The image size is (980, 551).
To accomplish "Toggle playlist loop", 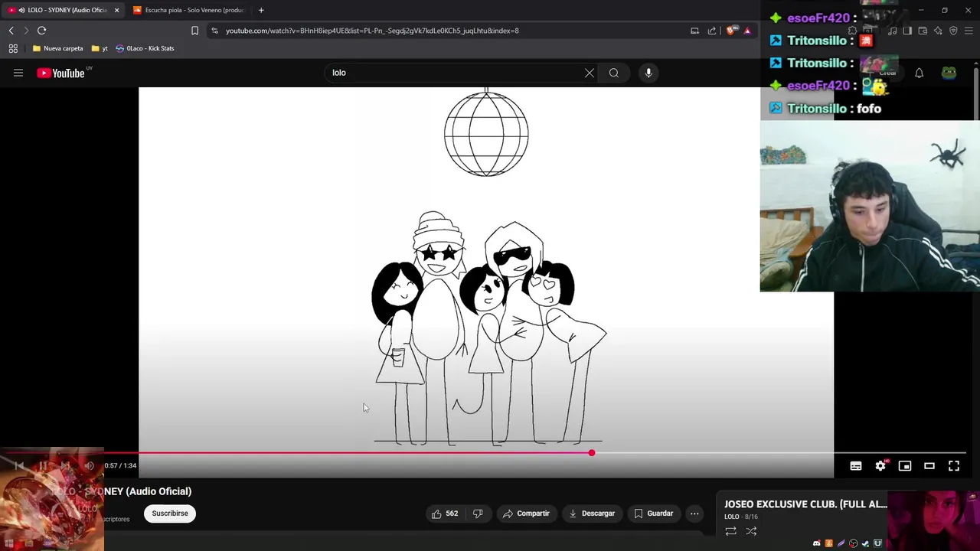I will [730, 531].
